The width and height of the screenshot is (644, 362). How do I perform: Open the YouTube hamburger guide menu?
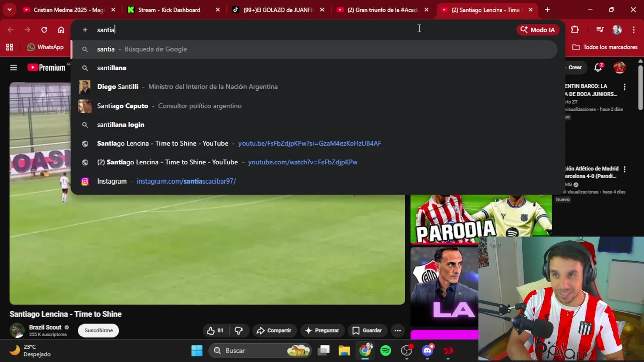point(14,67)
